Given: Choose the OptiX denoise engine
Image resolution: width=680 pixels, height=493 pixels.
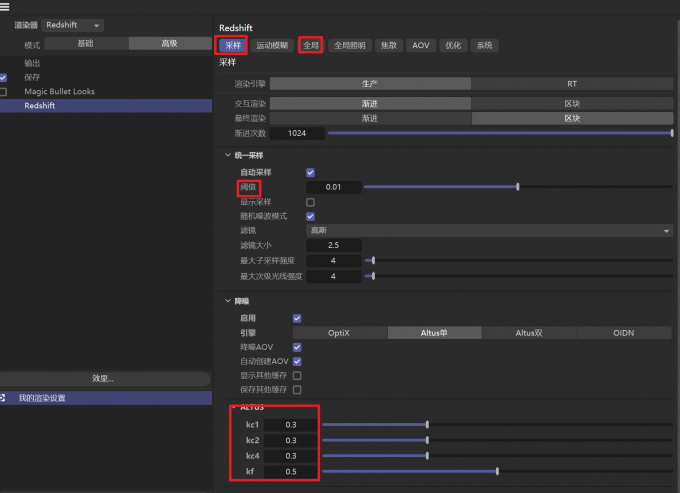Looking at the screenshot, I should (x=340, y=333).
